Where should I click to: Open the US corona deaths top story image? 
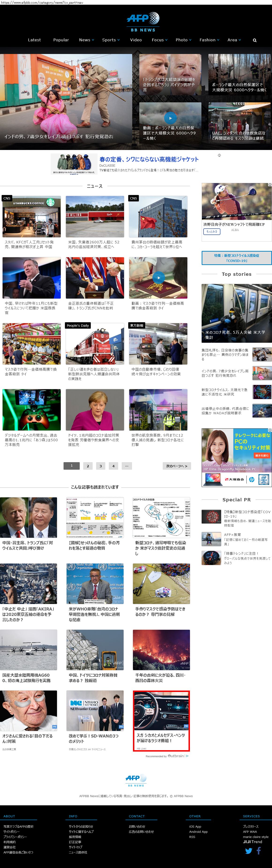point(237,313)
